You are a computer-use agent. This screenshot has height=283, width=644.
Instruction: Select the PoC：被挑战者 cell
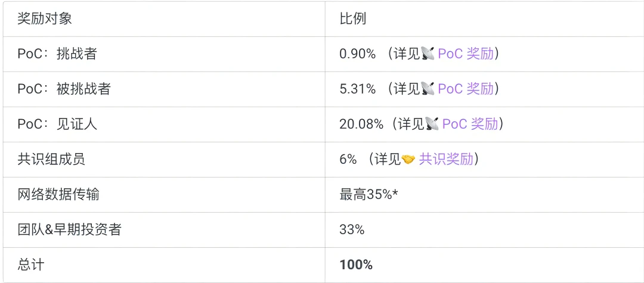click(64, 89)
